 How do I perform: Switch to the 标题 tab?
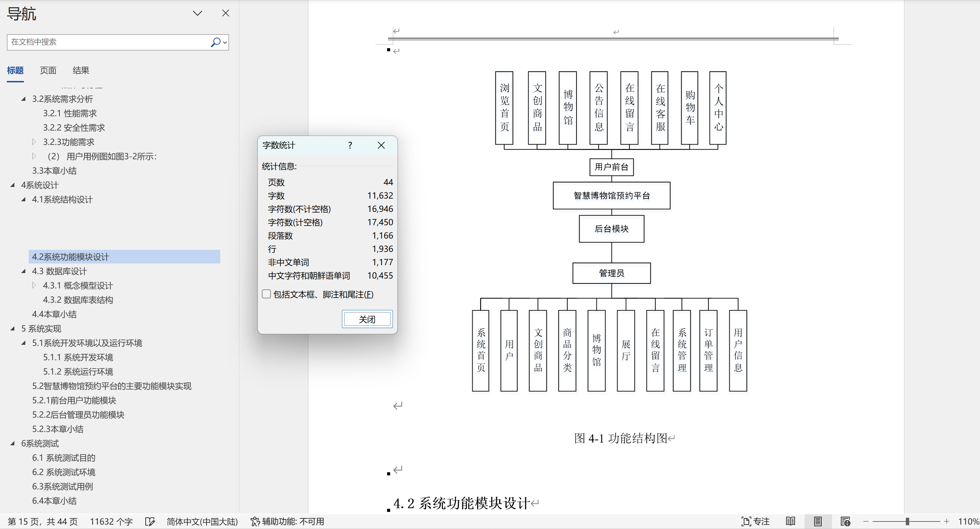(x=15, y=70)
